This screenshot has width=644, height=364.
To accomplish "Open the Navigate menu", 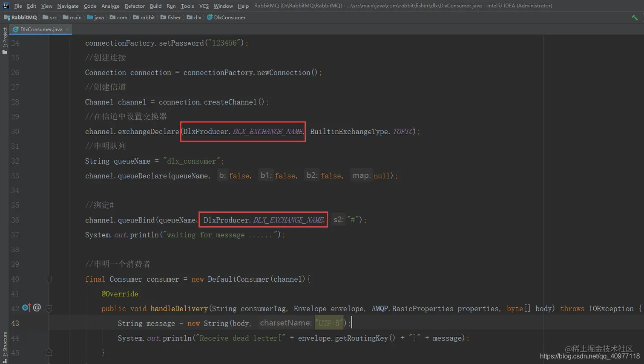I will [x=68, y=6].
